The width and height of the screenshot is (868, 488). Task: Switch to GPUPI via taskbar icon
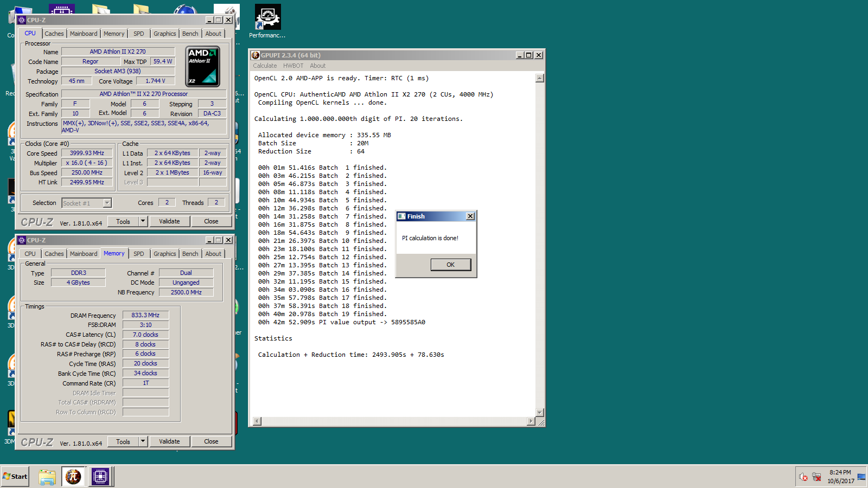click(73, 477)
